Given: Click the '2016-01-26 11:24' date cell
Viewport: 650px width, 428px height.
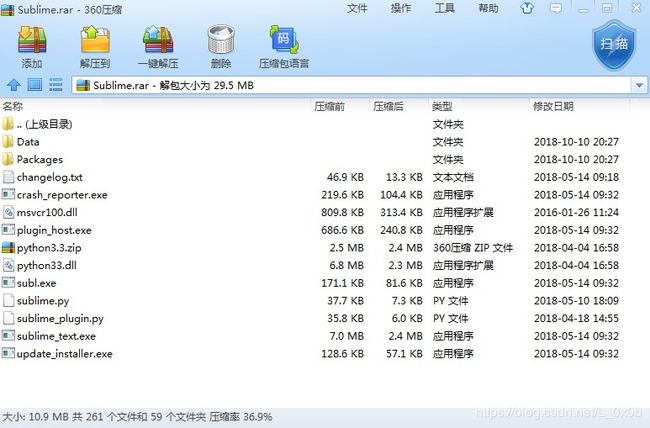Looking at the screenshot, I should pos(576,212).
